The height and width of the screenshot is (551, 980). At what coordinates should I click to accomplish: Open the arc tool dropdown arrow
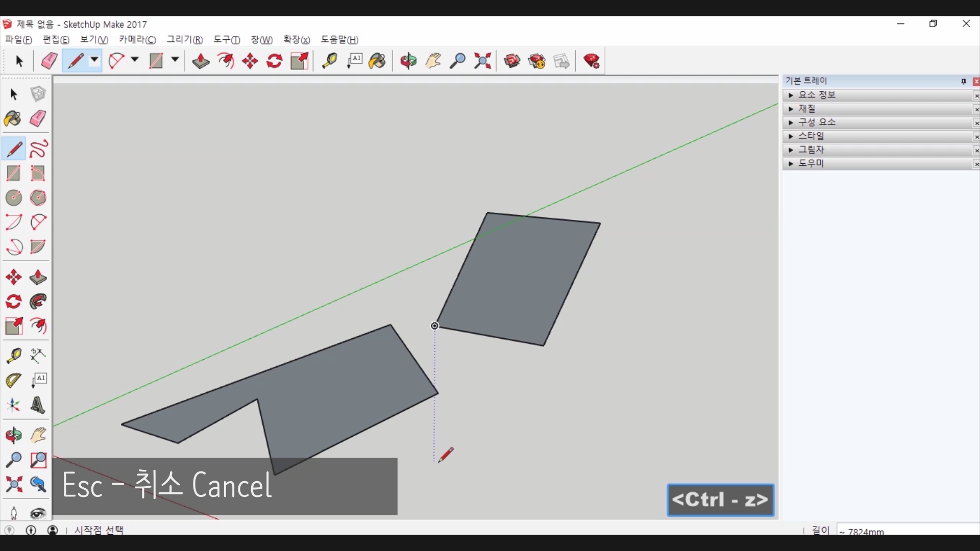135,60
